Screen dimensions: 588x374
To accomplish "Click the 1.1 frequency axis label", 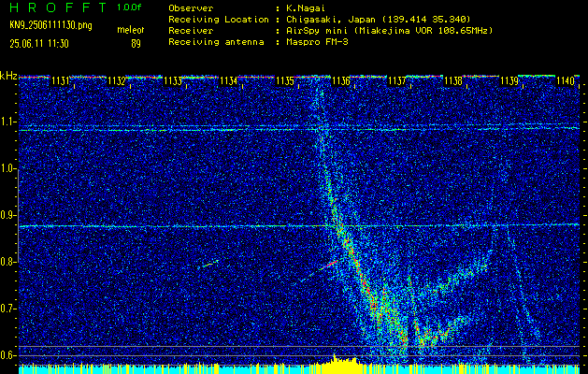I will point(7,122).
